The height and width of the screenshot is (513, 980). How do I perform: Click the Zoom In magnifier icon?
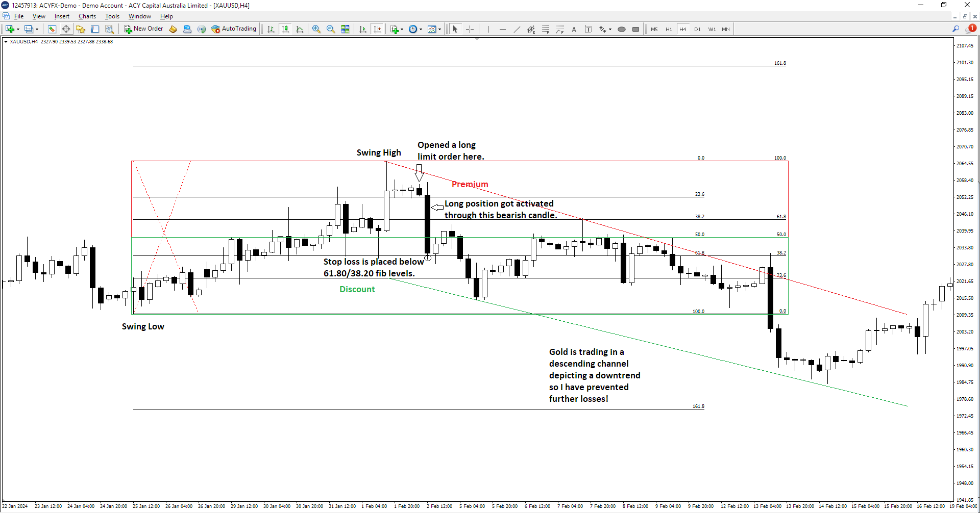click(x=316, y=29)
